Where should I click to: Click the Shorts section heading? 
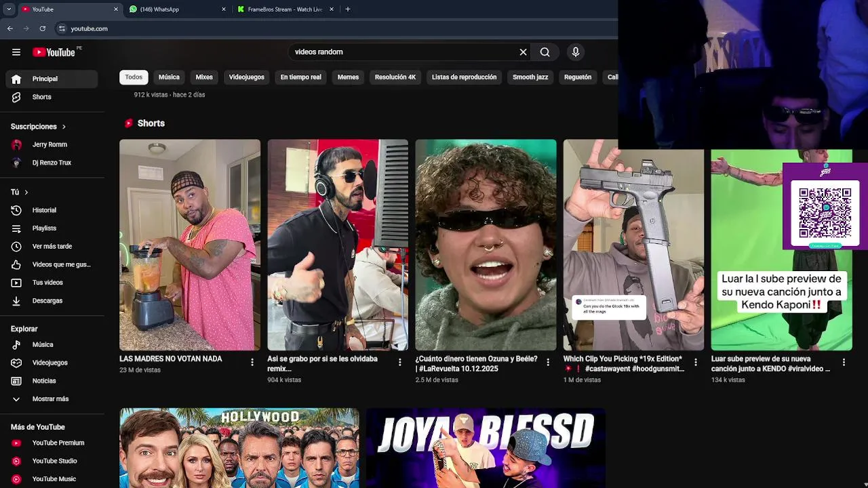pyautogui.click(x=151, y=123)
